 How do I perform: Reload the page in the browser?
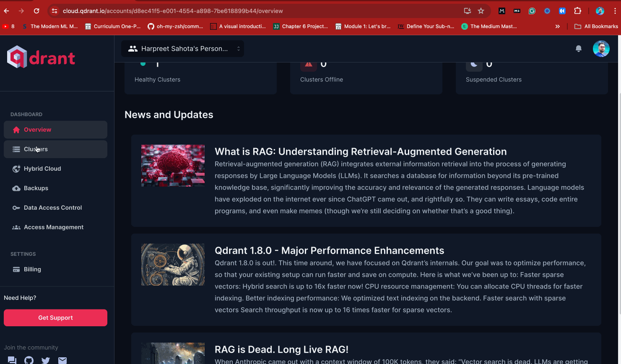36,11
